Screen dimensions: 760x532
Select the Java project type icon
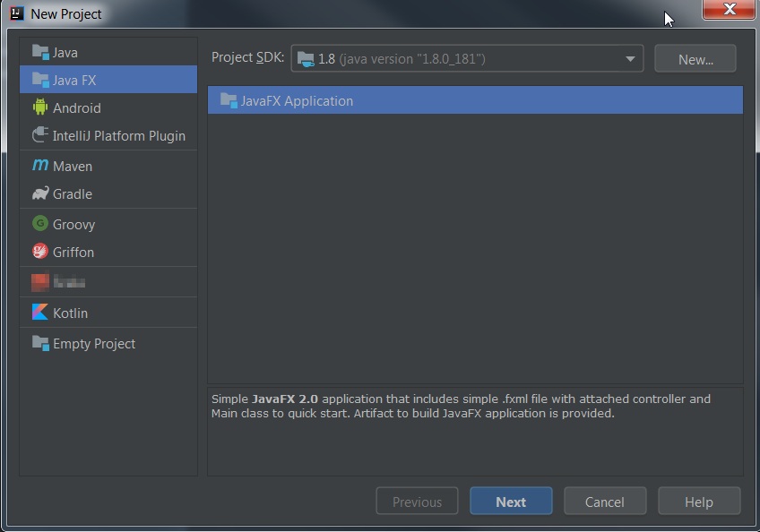click(40, 52)
